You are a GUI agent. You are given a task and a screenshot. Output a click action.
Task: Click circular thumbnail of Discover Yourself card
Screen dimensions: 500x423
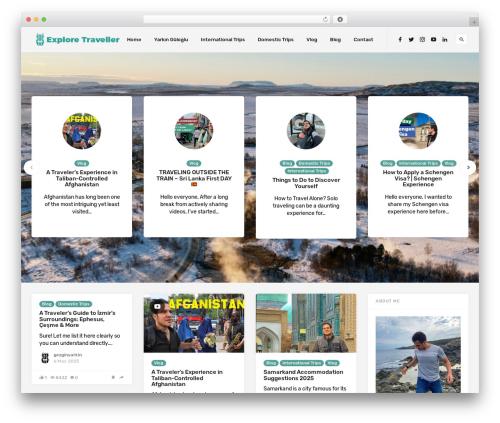[306, 131]
